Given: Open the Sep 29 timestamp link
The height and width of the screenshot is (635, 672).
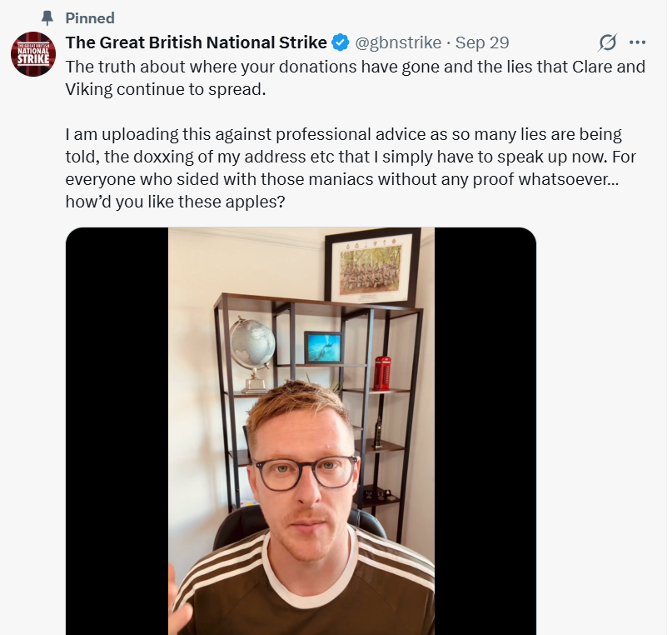Looking at the screenshot, I should (x=482, y=42).
